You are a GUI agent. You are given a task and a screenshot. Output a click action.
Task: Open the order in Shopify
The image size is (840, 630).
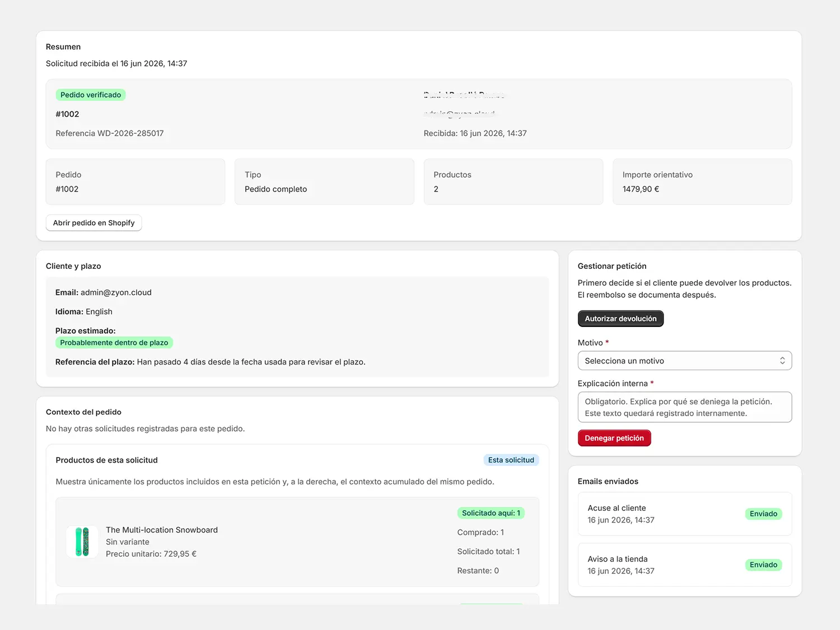[x=94, y=223]
